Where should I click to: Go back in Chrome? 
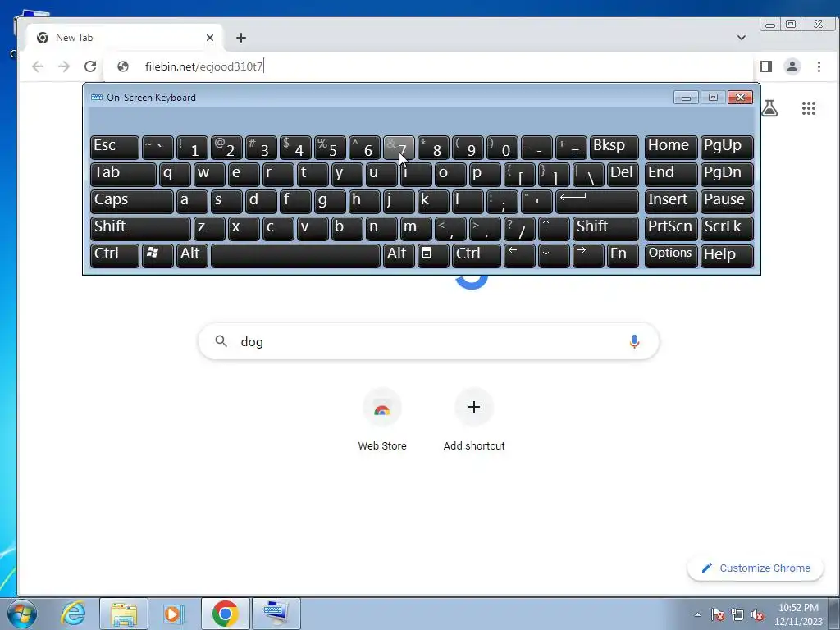[38, 66]
